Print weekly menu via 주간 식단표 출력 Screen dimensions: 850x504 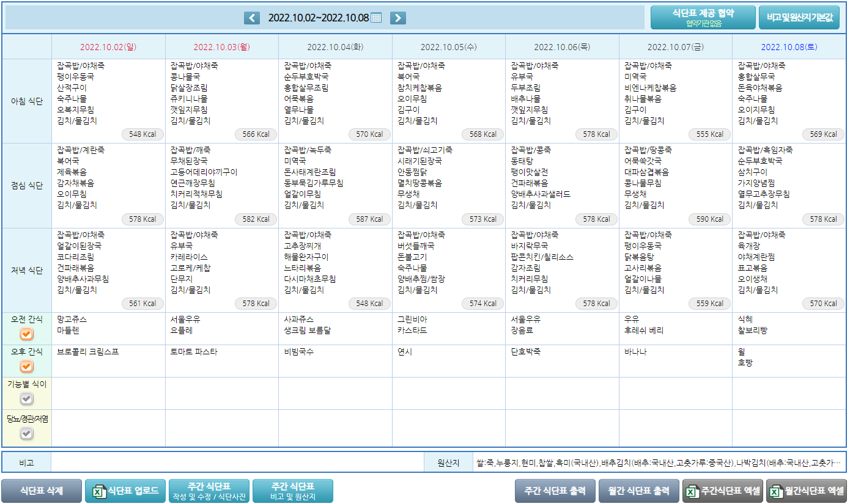(555, 491)
